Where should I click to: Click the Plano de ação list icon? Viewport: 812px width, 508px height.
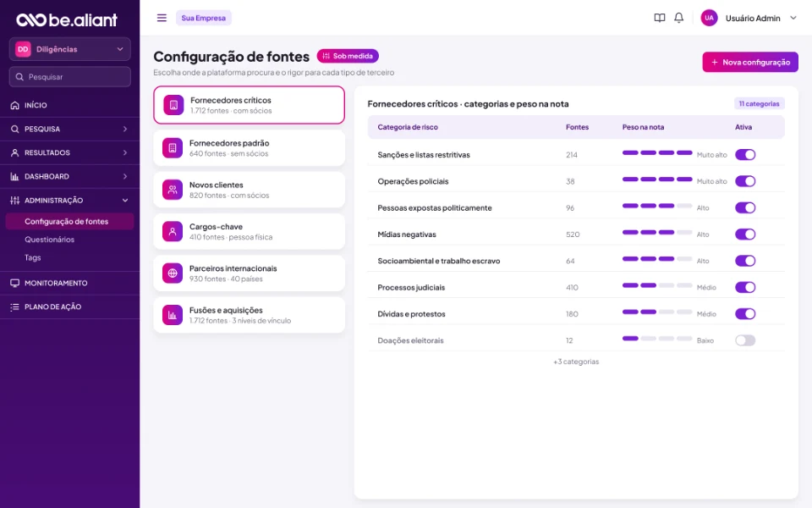pyautogui.click(x=14, y=306)
